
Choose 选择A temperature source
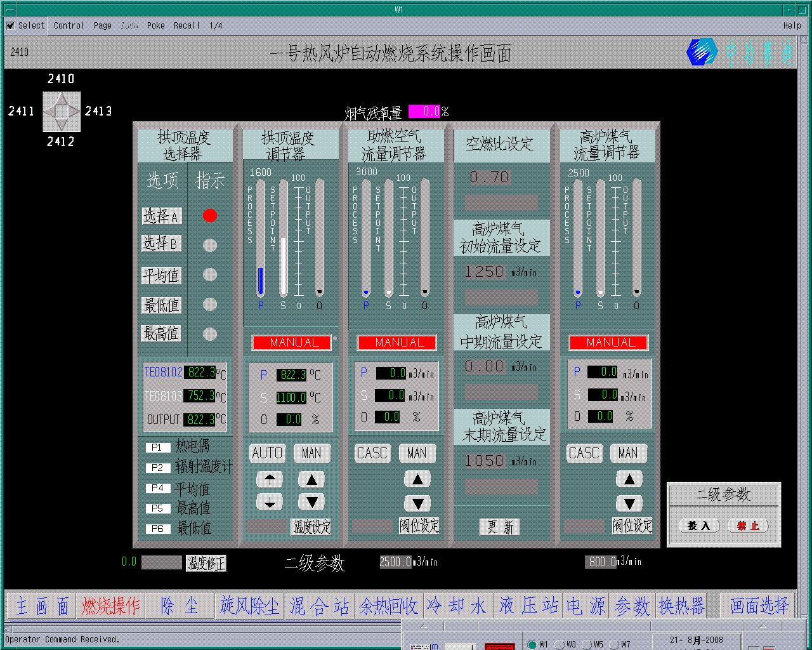click(x=162, y=216)
